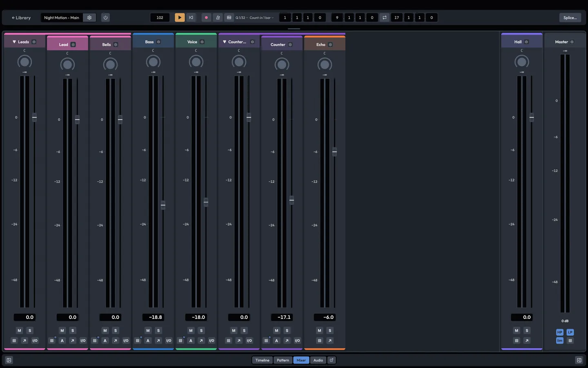The image size is (588, 368).
Task: Click the send arrow on the Echo channel
Action: pyautogui.click(x=330, y=341)
